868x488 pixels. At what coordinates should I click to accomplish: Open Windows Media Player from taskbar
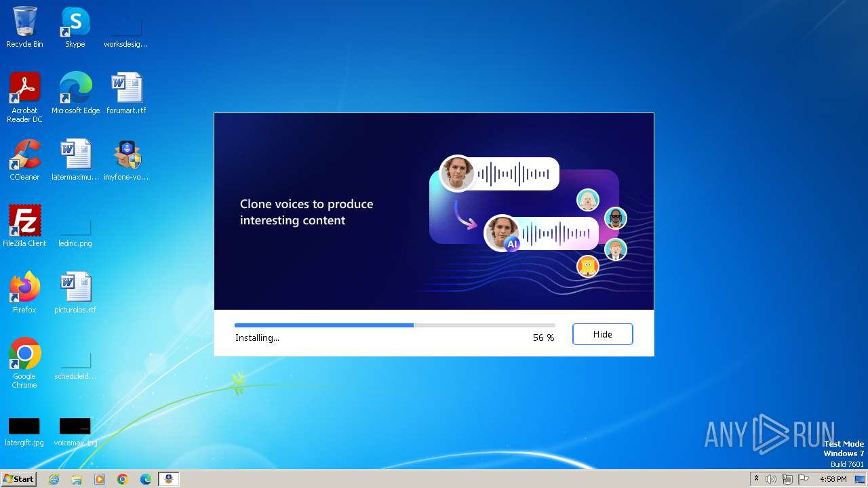[100, 479]
